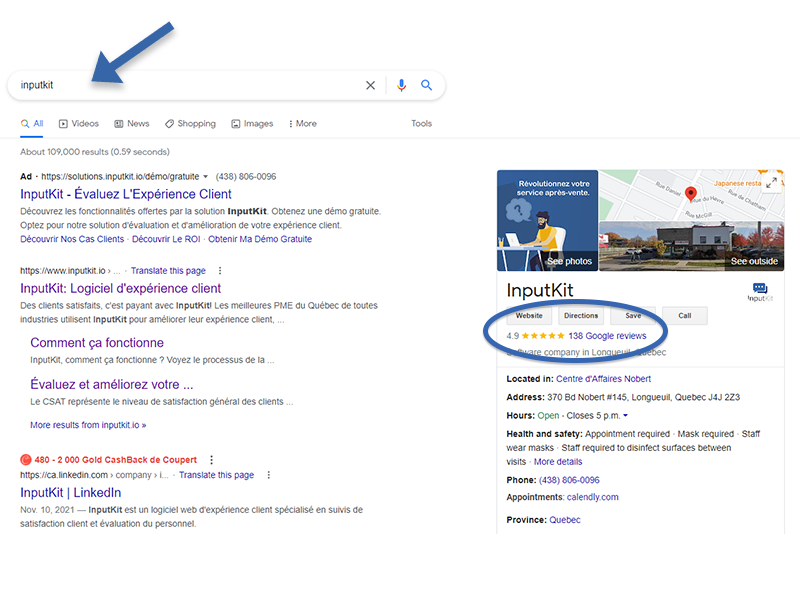The height and width of the screenshot is (600, 800).
Task: Click the red map location pin
Action: (690, 193)
